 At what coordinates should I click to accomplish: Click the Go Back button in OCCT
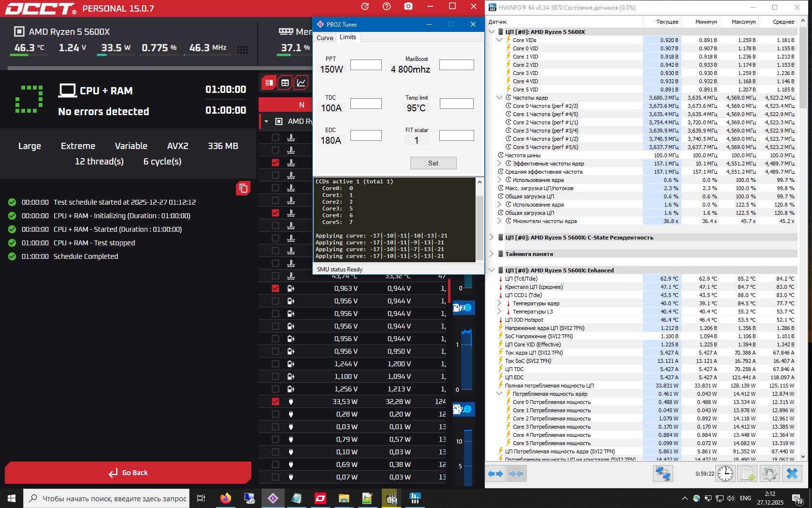pos(128,473)
